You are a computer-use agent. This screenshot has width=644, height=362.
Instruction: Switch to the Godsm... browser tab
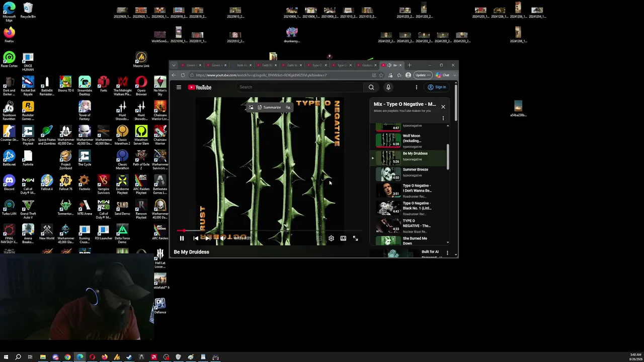(367, 65)
